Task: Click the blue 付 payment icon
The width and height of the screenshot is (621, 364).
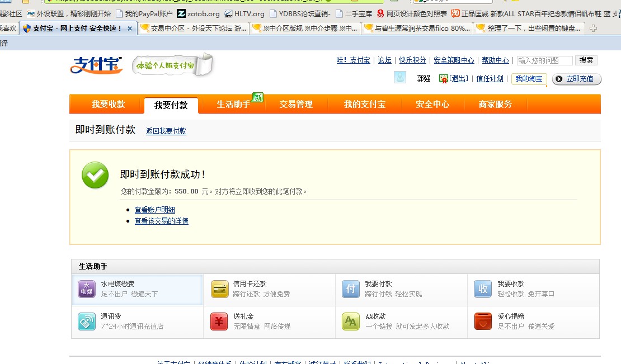Action: point(351,289)
